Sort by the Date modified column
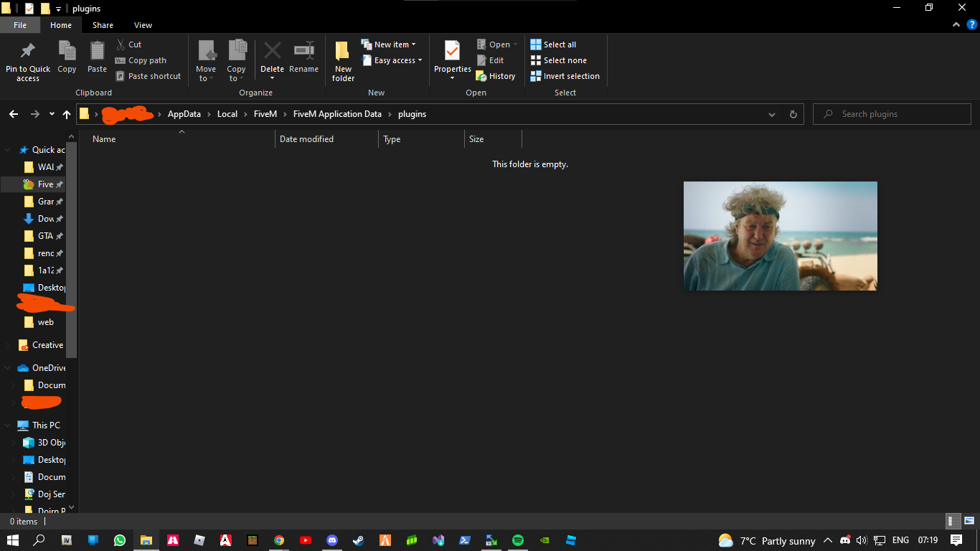Image resolution: width=980 pixels, height=551 pixels. point(326,139)
